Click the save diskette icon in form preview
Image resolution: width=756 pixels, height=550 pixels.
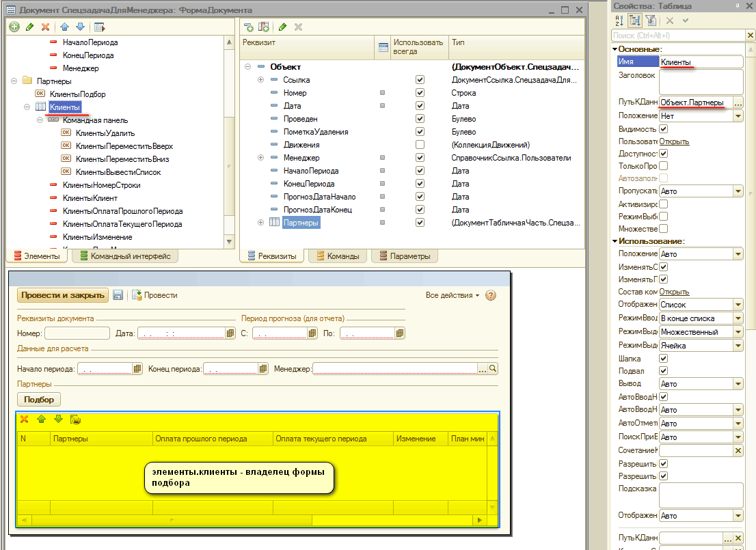coord(118,295)
